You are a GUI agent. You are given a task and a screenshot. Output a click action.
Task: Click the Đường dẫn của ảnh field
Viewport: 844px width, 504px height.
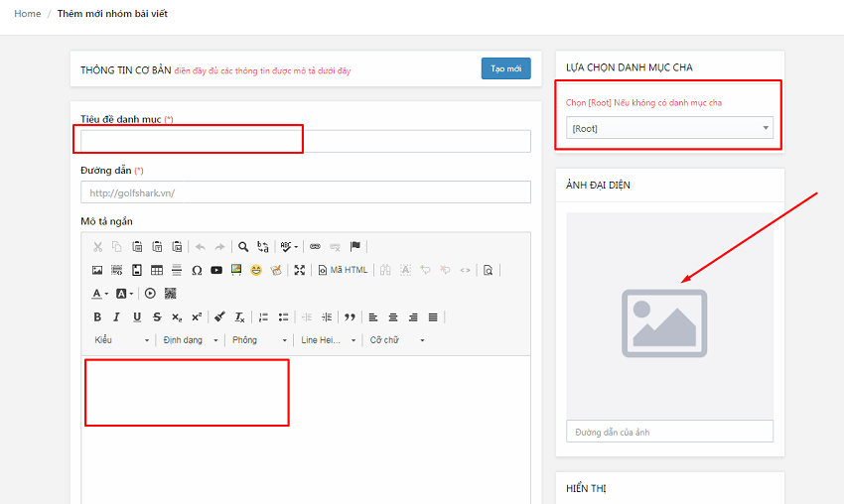point(669,432)
